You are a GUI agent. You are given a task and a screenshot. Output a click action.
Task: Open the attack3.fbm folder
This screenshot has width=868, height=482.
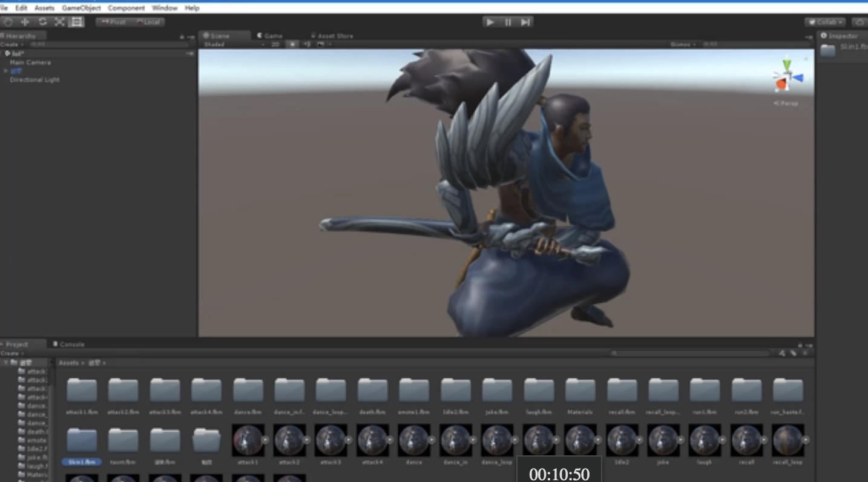pos(165,390)
